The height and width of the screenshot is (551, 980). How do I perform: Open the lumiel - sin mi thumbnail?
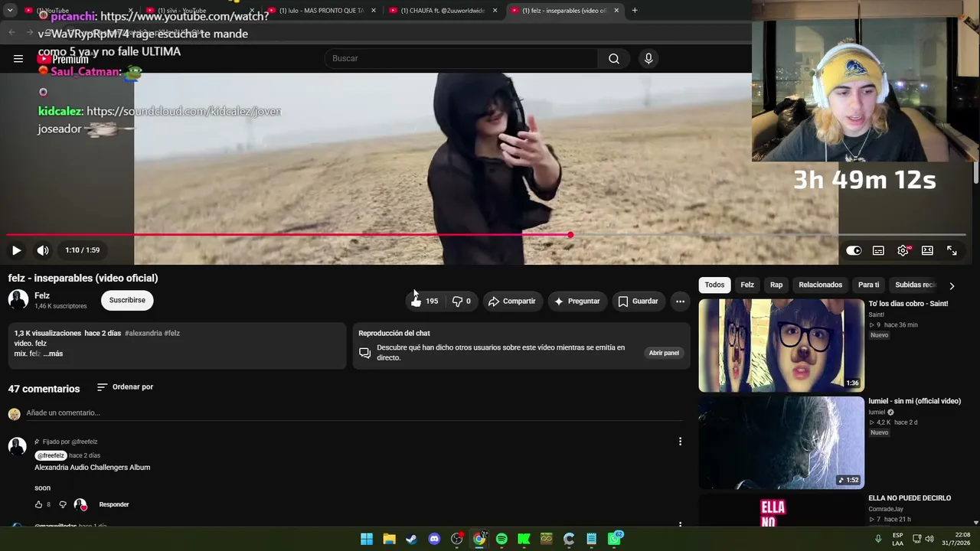[781, 442]
